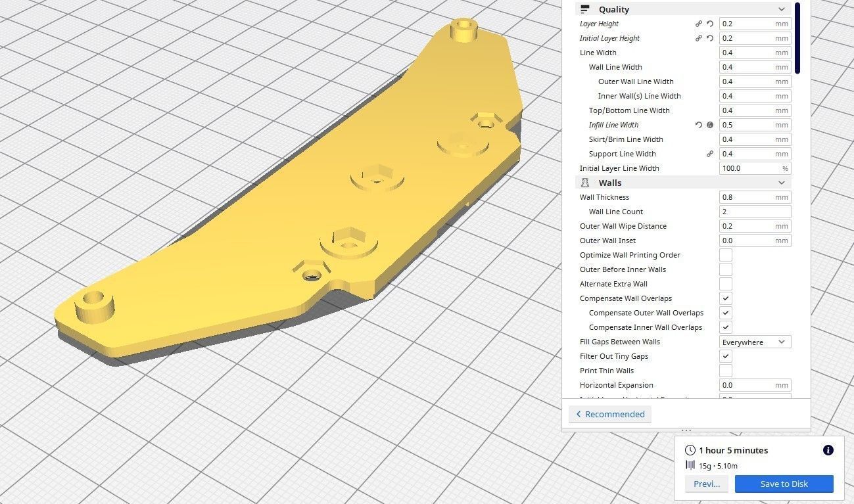Click the link icon beside Layer Height

pos(699,24)
